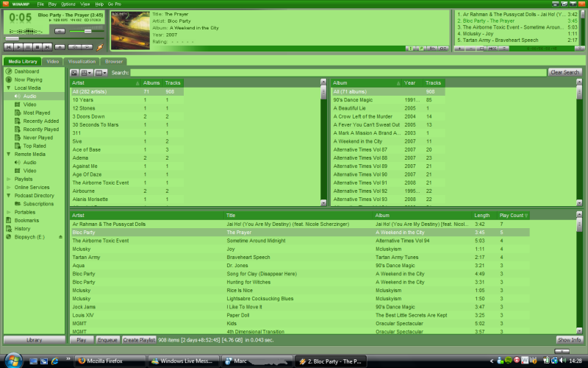The image size is (588, 368).
Task: Switch to the Visualization tab
Action: [82, 61]
